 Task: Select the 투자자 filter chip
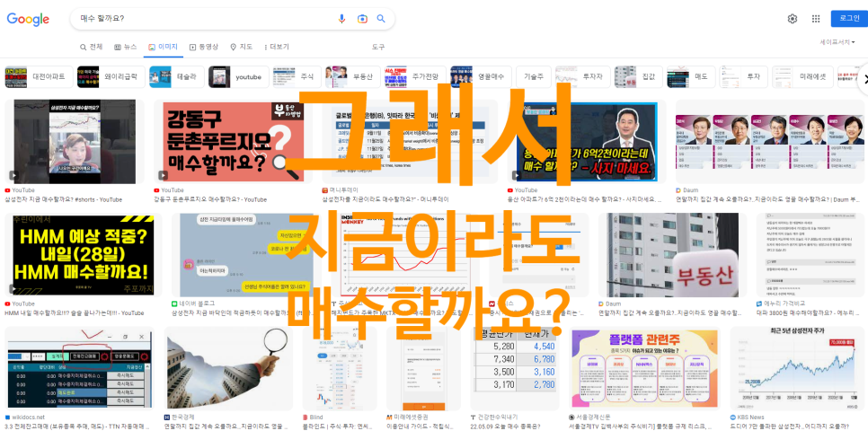(583, 77)
